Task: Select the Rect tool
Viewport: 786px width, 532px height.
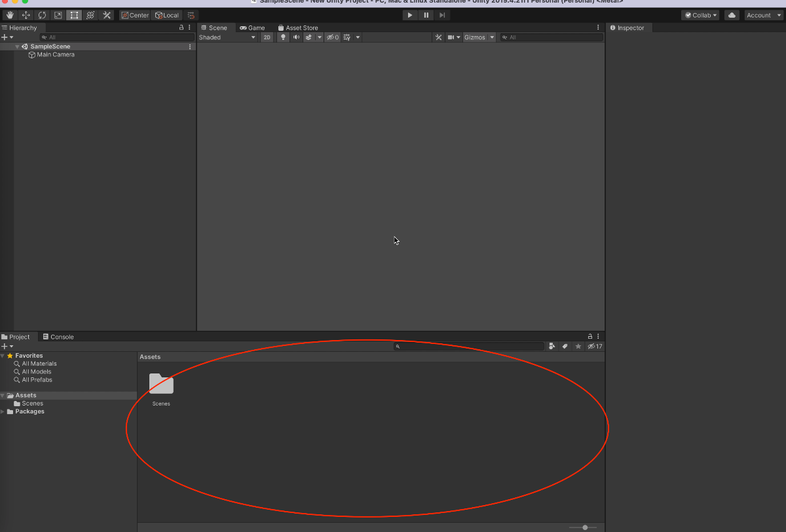Action: point(74,15)
